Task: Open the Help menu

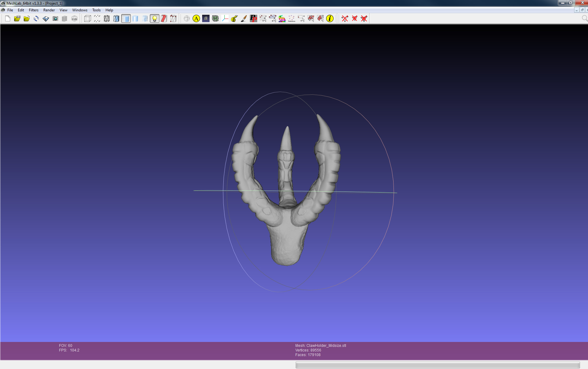Action: point(109,10)
